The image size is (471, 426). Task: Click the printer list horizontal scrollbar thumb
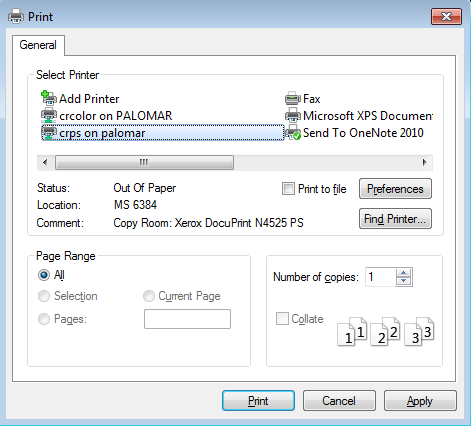point(144,162)
